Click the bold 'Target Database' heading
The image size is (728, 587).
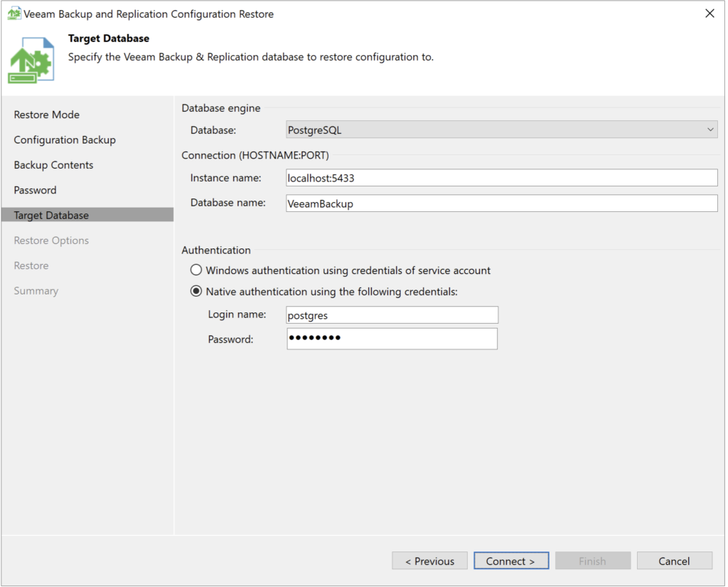coord(109,38)
